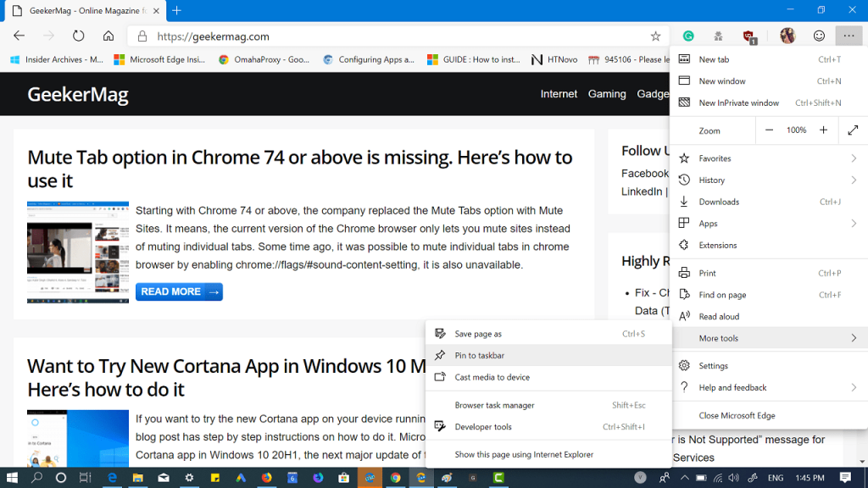Open the user profile avatar
The image size is (868, 488).
tap(787, 36)
